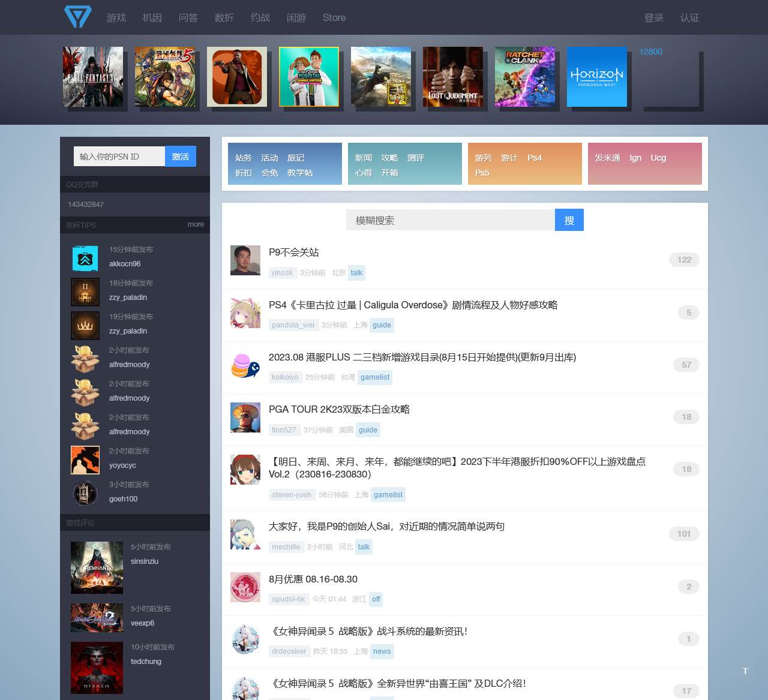This screenshot has height=700, width=768.
Task: Go to the Store nav item
Action: 334,17
